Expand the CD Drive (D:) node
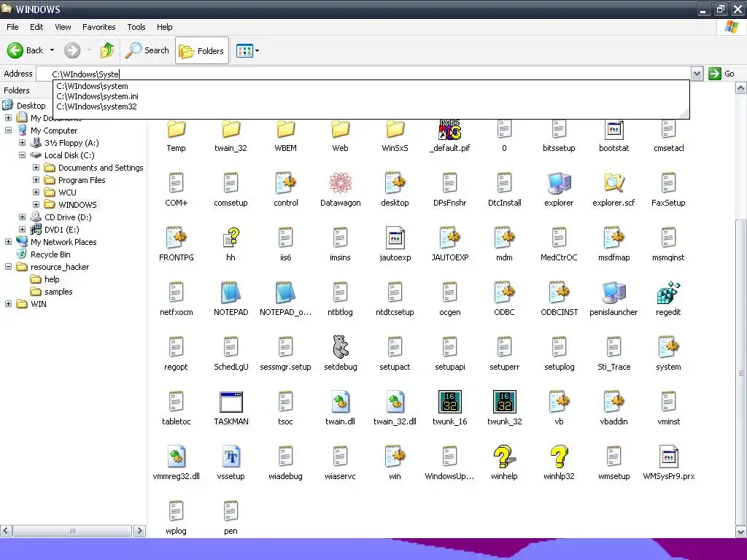Image resolution: width=747 pixels, height=560 pixels. [22, 217]
